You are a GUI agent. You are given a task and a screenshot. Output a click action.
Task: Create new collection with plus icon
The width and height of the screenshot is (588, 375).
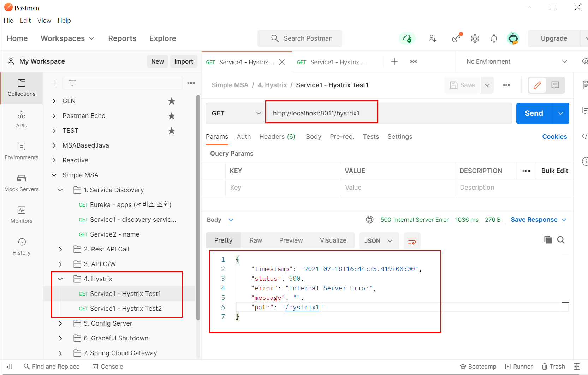click(54, 83)
